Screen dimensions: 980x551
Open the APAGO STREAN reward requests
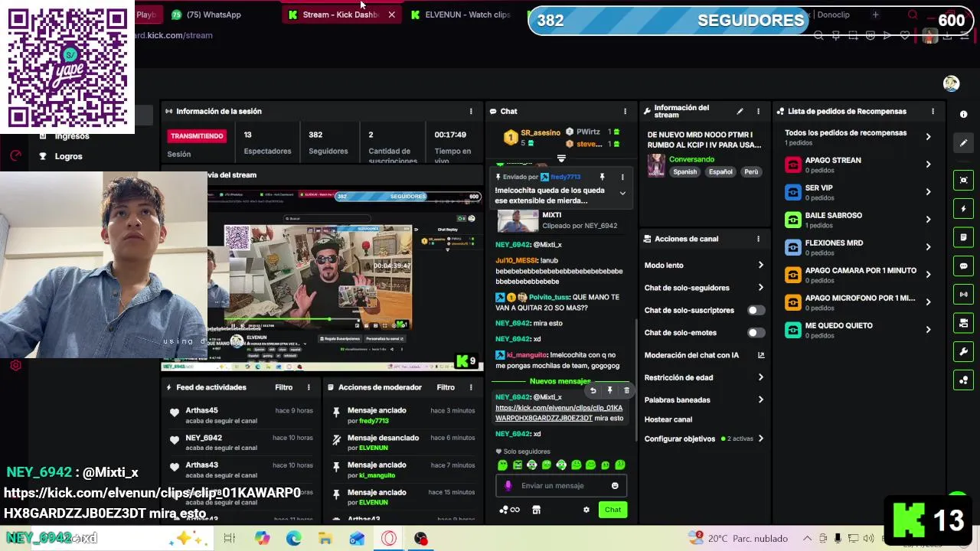coord(857,165)
